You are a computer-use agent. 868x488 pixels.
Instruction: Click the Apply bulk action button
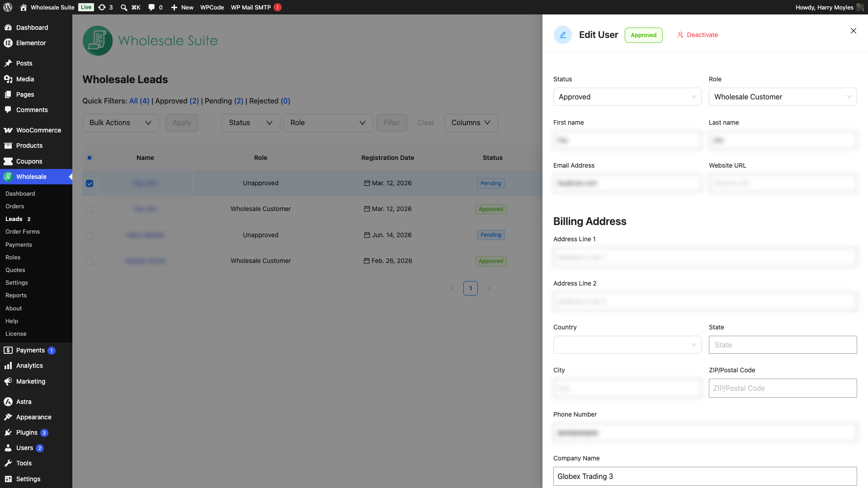(x=182, y=123)
